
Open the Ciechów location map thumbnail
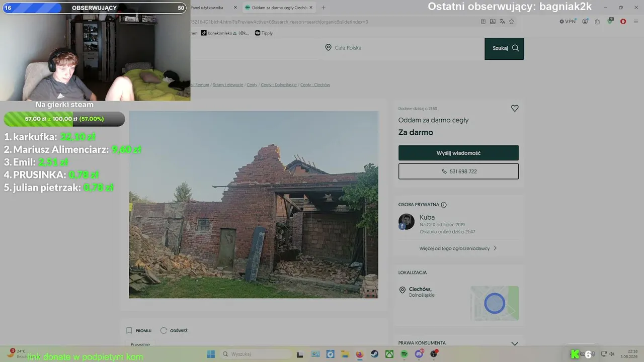pyautogui.click(x=495, y=303)
